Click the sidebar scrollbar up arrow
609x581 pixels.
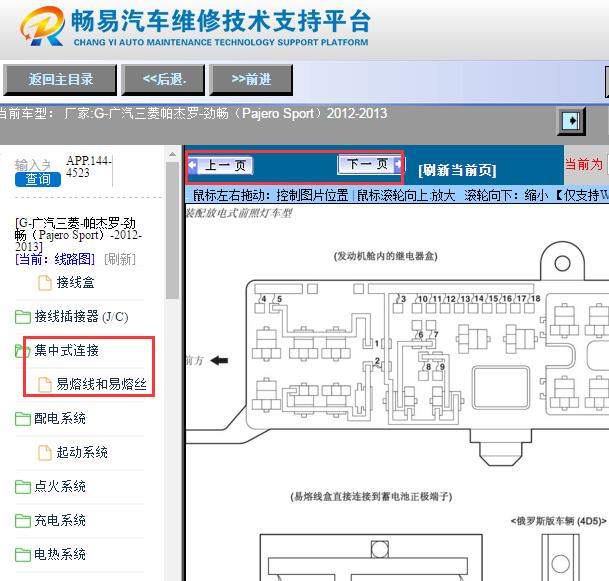(x=172, y=154)
